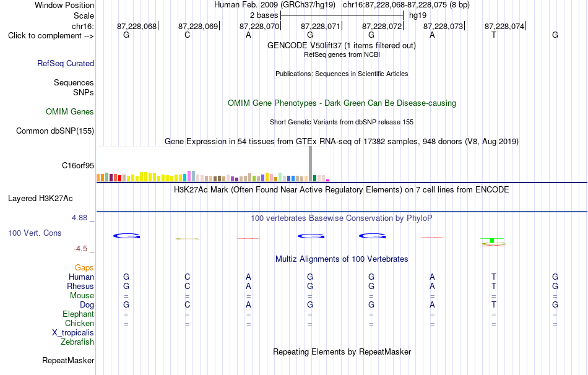Image resolution: width=588 pixels, height=375 pixels.
Task: Click the H3K27Ac Mark track title
Action: tap(342, 190)
